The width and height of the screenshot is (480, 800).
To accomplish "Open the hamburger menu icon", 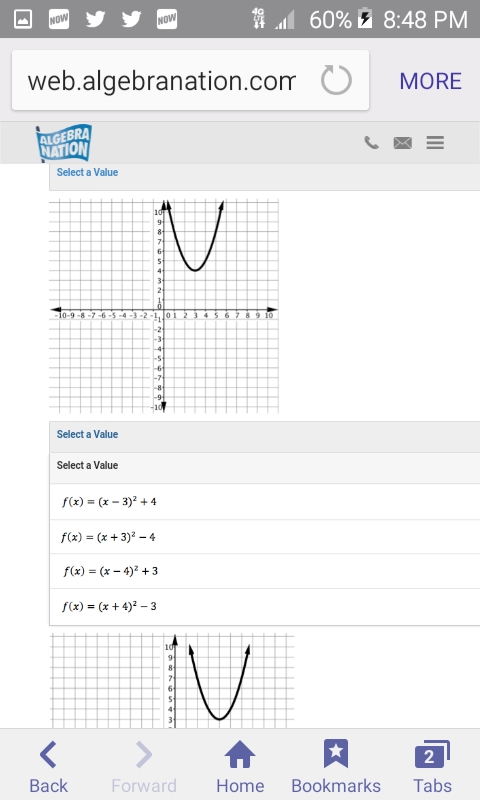I will 435,143.
